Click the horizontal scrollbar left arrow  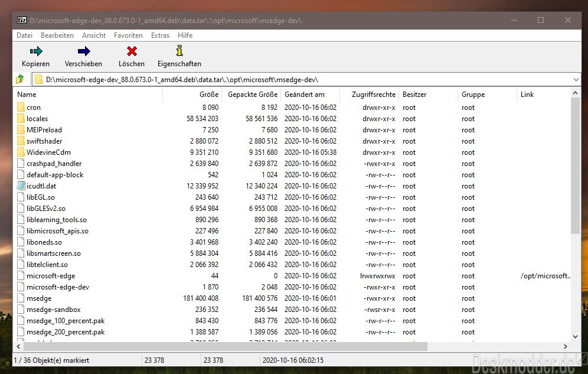[x=18, y=346]
